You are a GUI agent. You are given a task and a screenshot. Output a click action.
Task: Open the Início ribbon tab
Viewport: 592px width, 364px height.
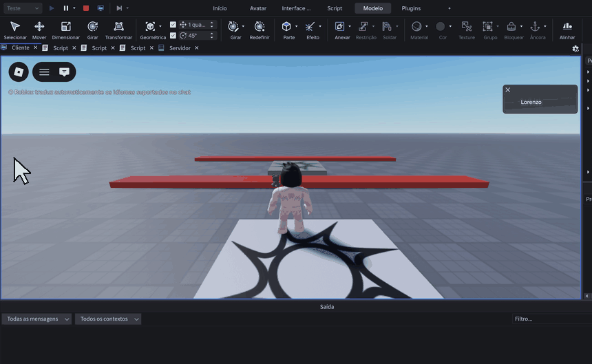tap(220, 8)
